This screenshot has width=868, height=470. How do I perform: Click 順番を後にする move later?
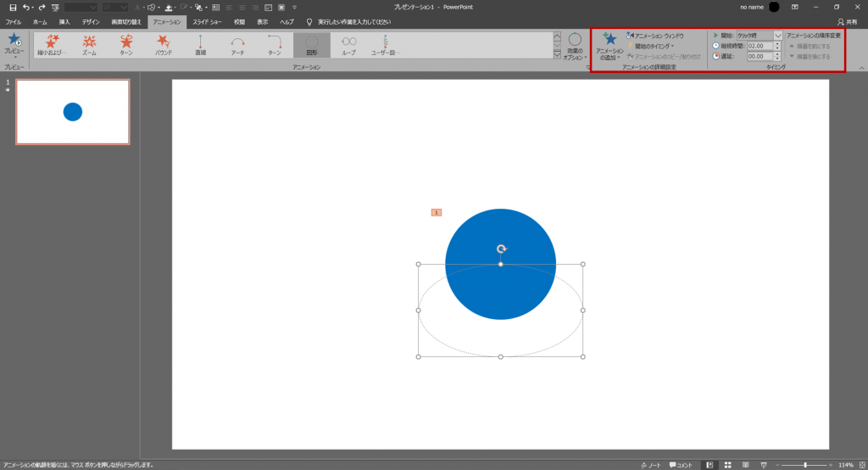point(810,57)
